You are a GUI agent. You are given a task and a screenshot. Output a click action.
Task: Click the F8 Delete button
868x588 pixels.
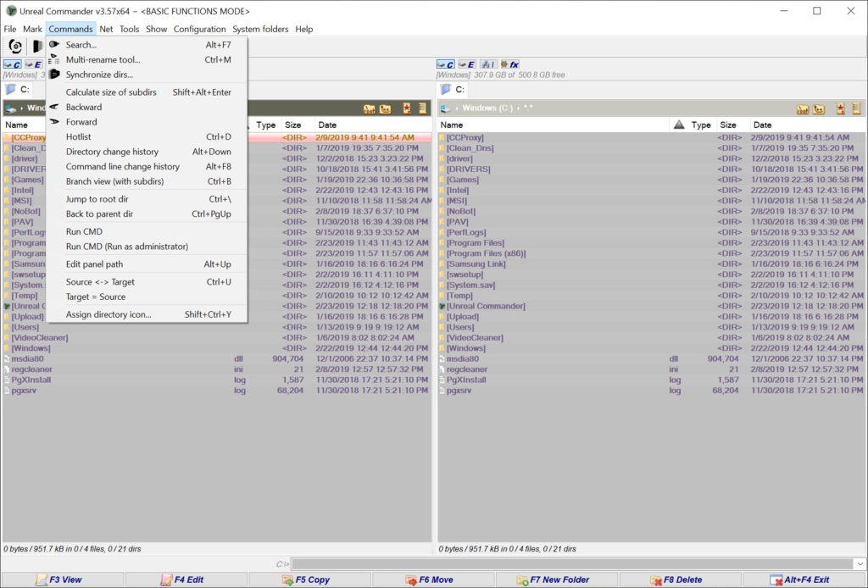click(x=682, y=580)
